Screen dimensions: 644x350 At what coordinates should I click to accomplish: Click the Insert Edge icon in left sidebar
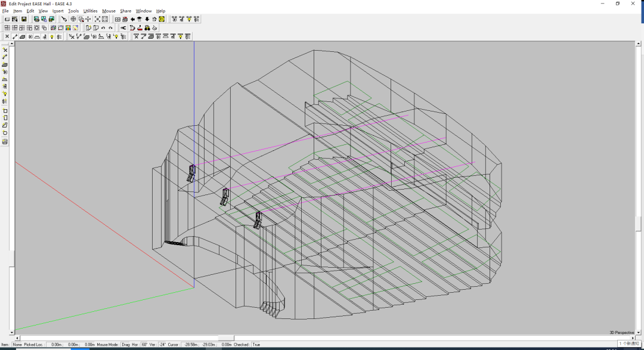click(5, 57)
